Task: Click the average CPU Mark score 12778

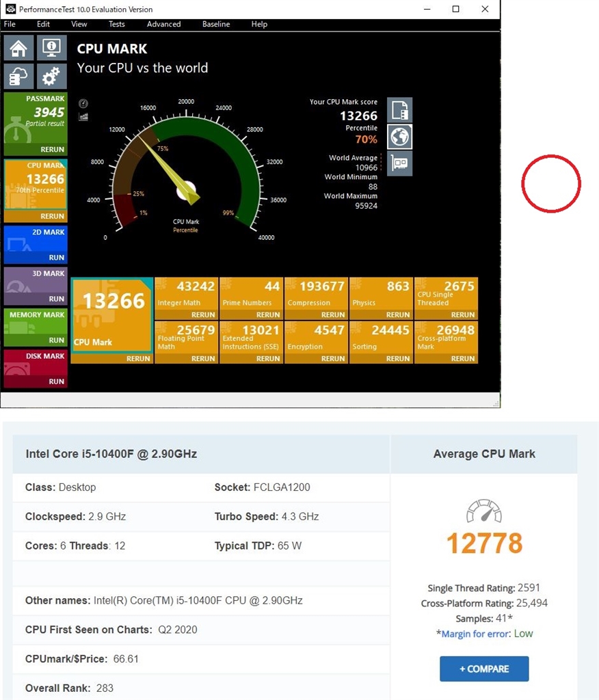Action: 485,543
